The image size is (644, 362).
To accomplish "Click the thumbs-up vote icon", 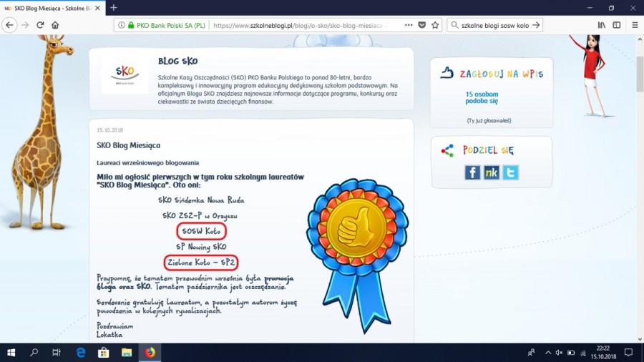I will tap(447, 73).
